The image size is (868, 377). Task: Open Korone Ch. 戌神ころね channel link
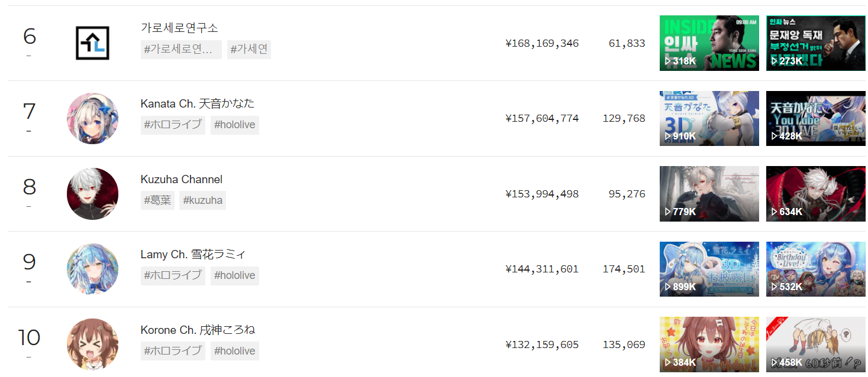(198, 330)
